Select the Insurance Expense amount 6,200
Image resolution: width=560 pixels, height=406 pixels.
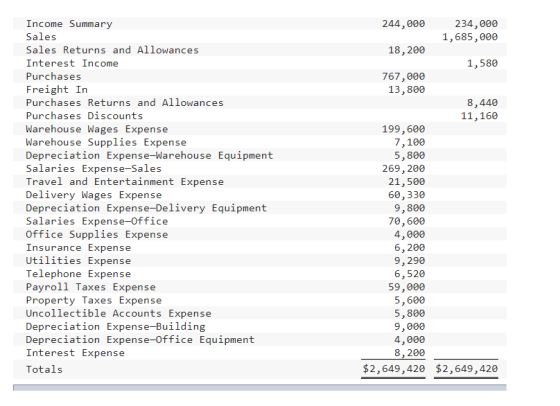[x=410, y=248]
